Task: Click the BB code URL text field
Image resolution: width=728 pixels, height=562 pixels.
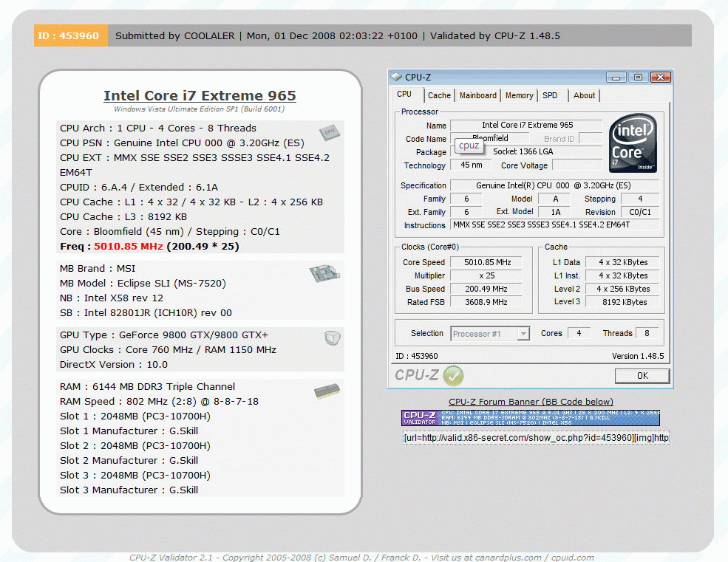Action: (x=537, y=438)
